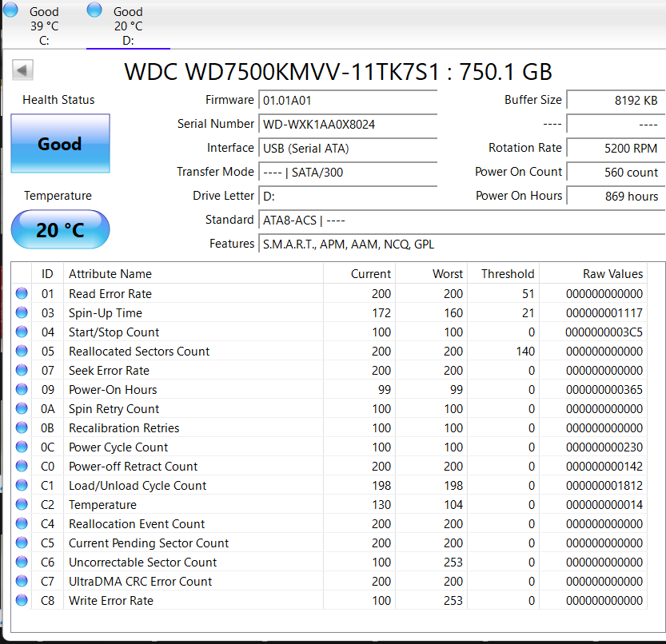This screenshot has width=666, height=644.
Task: Select the Power-off Retract Count attribute name
Action: [134, 467]
